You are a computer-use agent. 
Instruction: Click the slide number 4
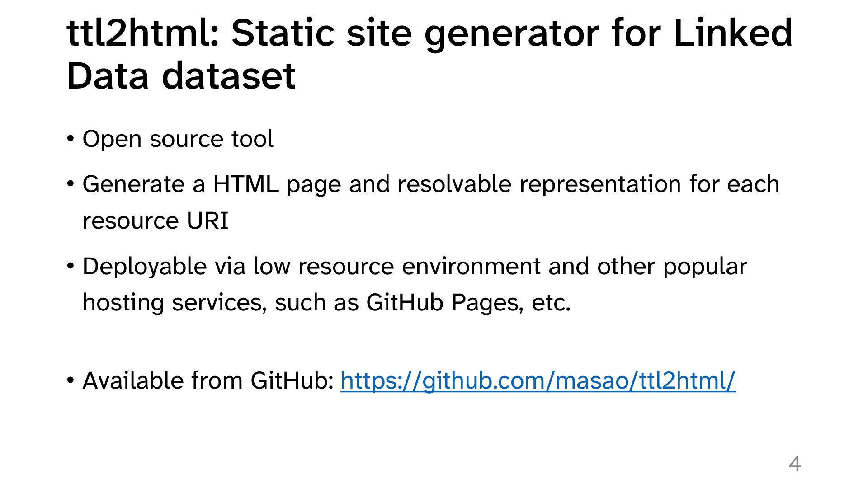pyautogui.click(x=795, y=464)
